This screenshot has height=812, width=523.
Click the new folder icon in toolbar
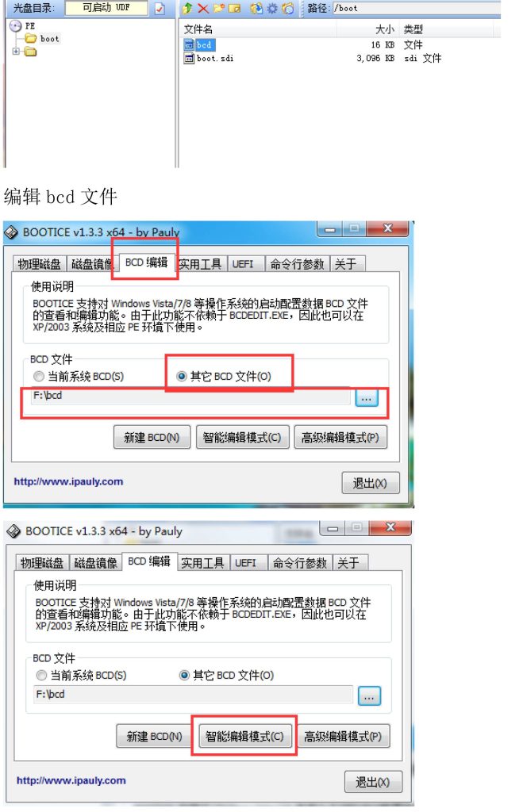(219, 8)
